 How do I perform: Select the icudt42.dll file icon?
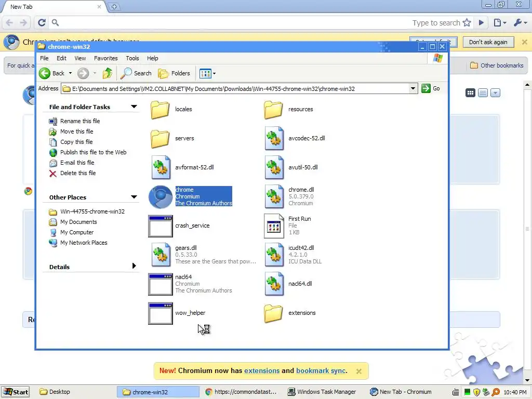click(x=274, y=255)
